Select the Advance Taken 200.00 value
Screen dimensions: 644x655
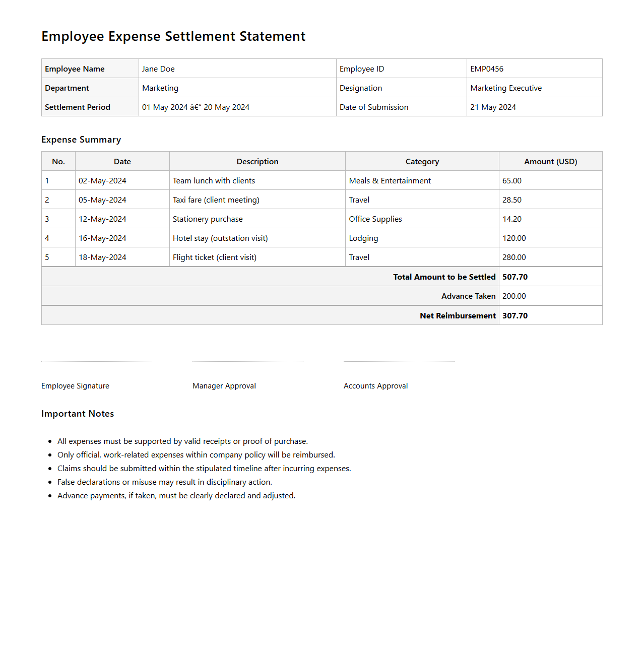[514, 296]
